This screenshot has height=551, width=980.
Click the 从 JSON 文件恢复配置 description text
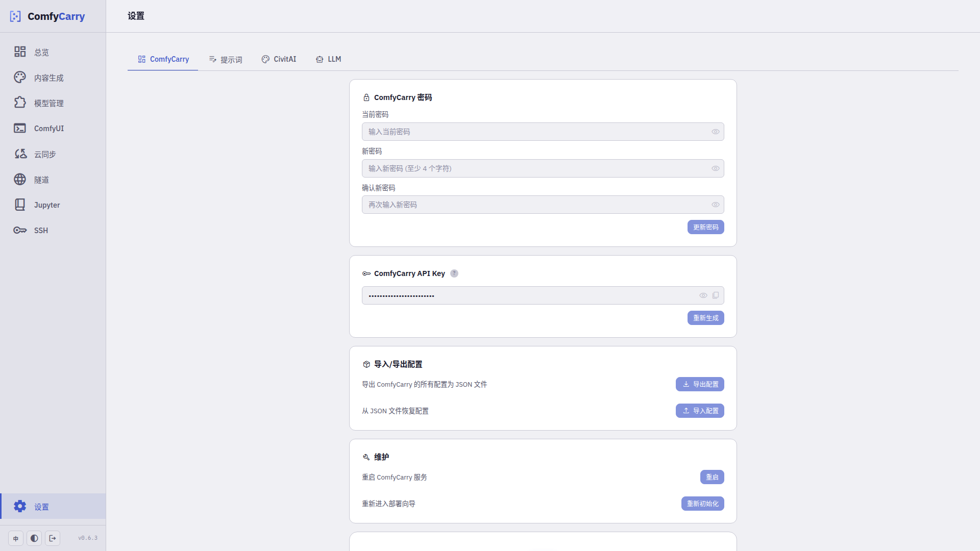click(x=395, y=411)
